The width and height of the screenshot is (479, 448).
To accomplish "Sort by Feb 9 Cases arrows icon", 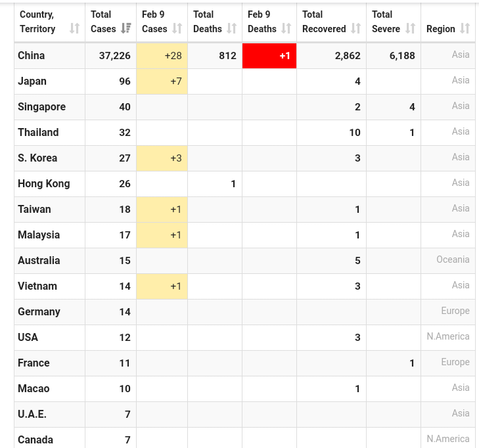I will [177, 29].
